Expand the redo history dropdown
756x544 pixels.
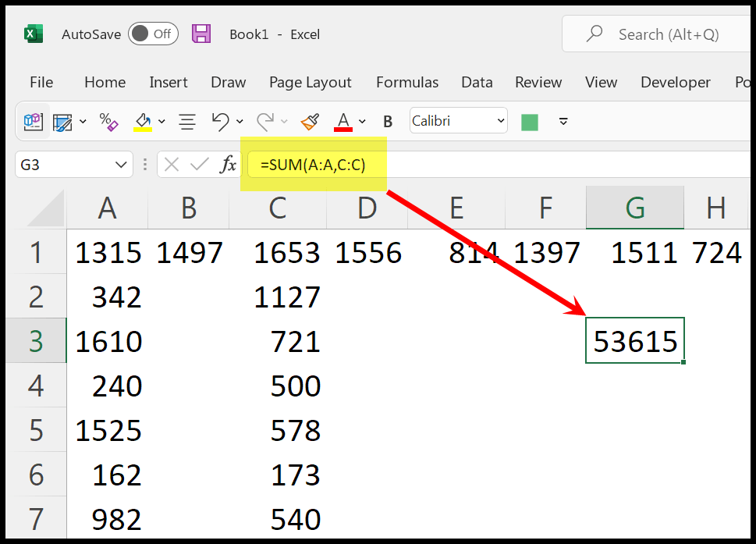pos(284,122)
